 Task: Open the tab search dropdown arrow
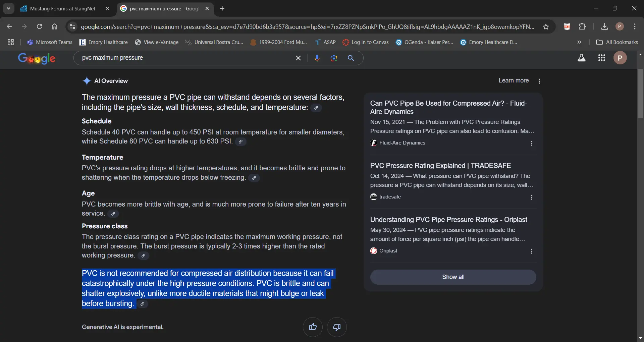point(8,8)
